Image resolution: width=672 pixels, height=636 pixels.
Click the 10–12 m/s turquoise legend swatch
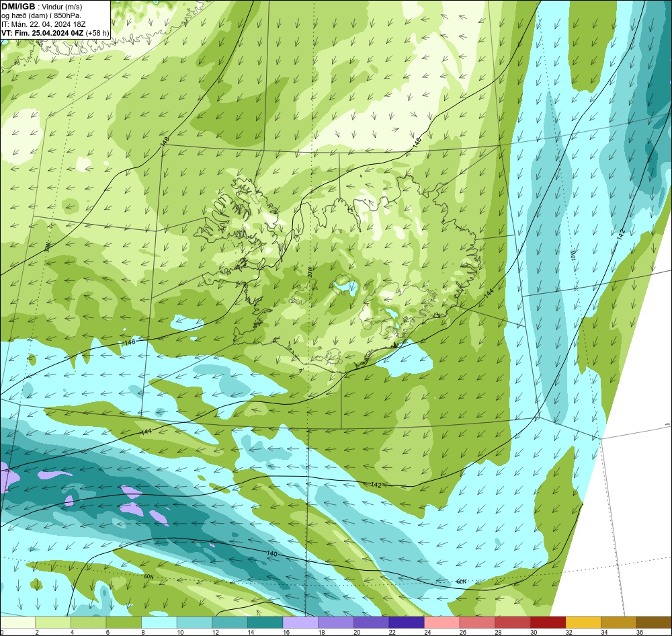(195, 623)
